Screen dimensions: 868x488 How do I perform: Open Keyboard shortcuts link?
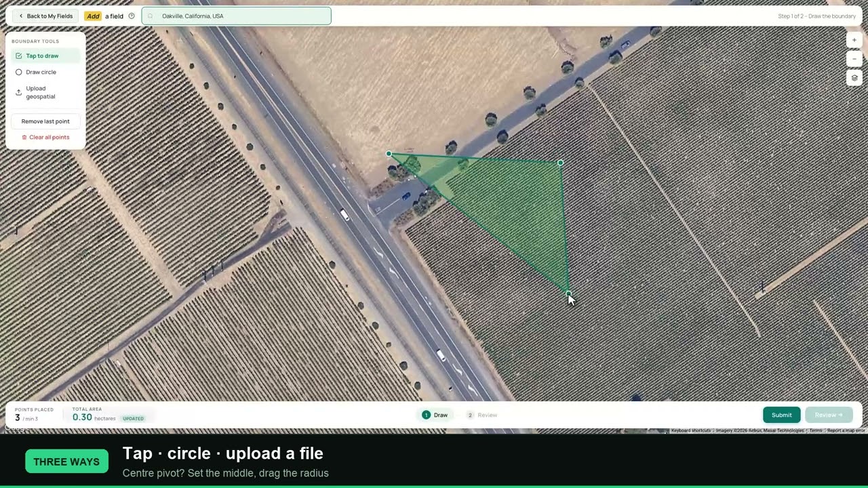click(691, 430)
